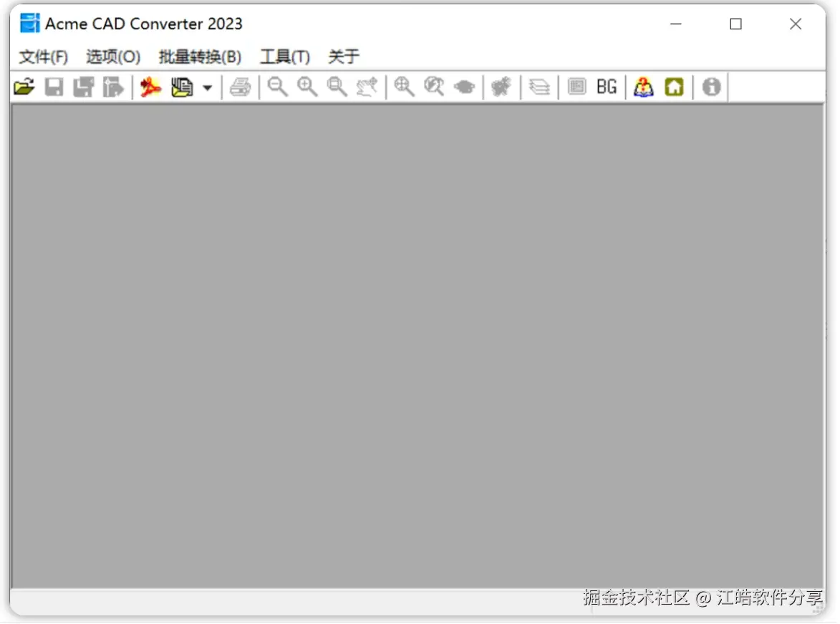Click the zoom previous magnifier icon

tap(435, 87)
